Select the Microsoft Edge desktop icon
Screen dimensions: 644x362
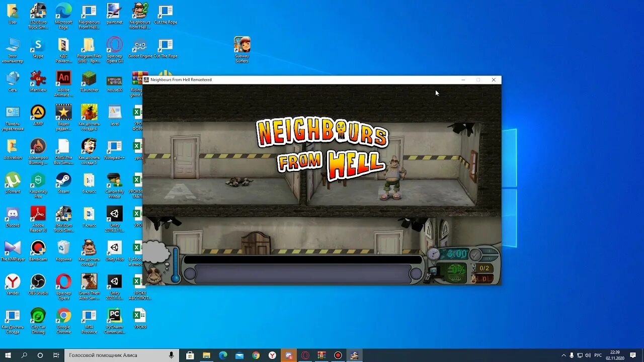(63, 17)
